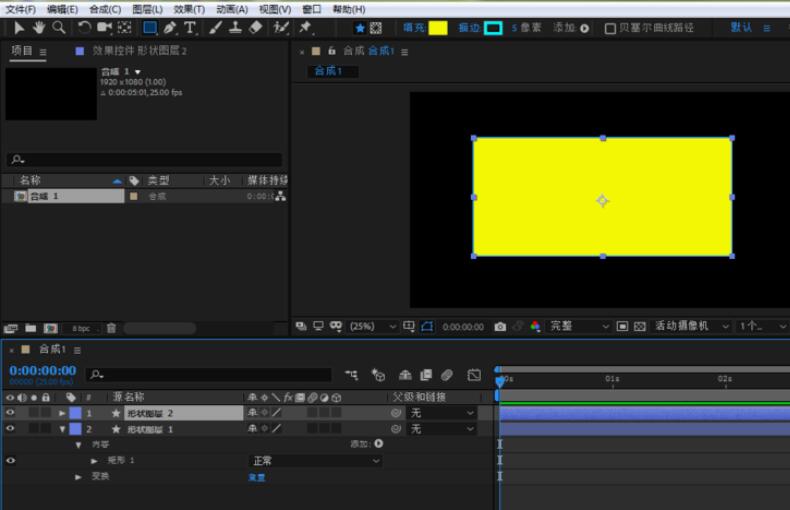Hide shape layer 2 using eye icon
Viewport: 790px width, 510px height.
tap(10, 413)
